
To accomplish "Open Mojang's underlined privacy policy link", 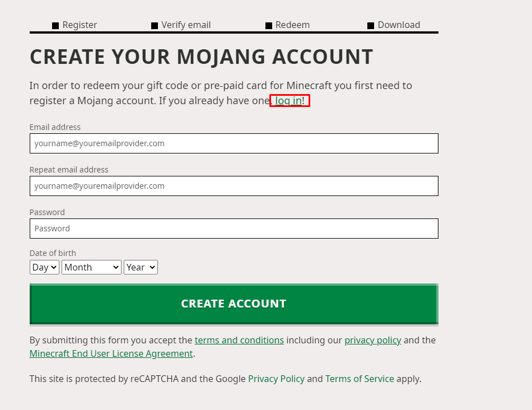I will click(372, 340).
